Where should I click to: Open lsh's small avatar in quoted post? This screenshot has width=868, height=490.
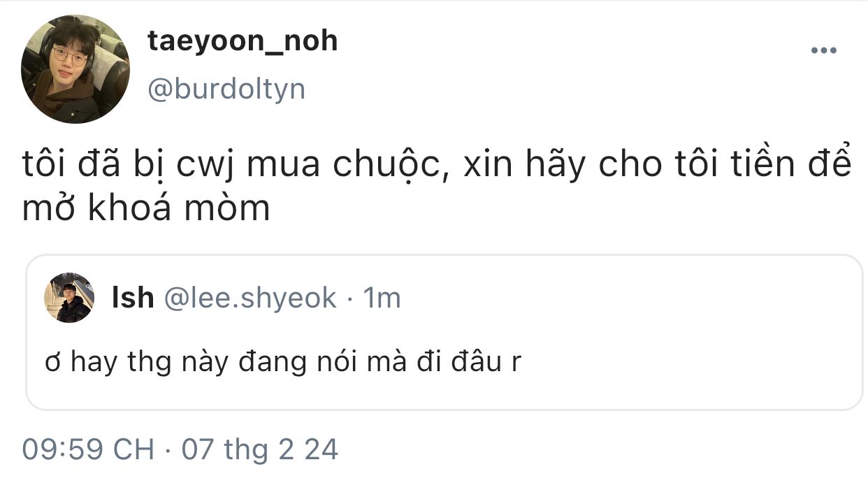[x=69, y=298]
